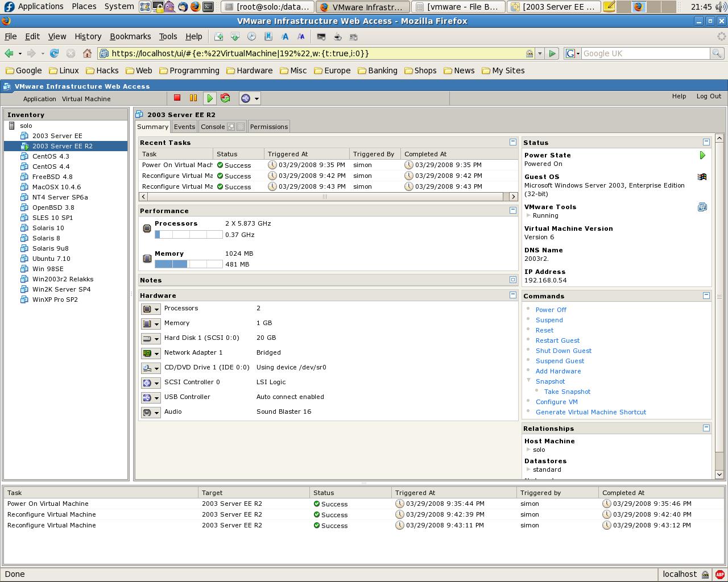The width and height of the screenshot is (728, 582).
Task: Click the Power Off command link
Action: tap(551, 310)
